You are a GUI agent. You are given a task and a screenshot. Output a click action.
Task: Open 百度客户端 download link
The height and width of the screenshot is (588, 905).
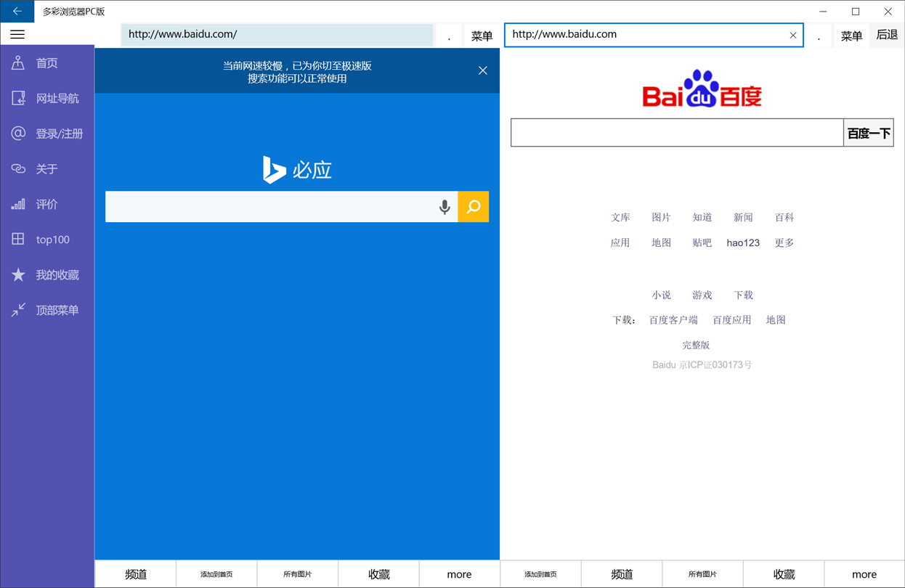click(x=673, y=319)
